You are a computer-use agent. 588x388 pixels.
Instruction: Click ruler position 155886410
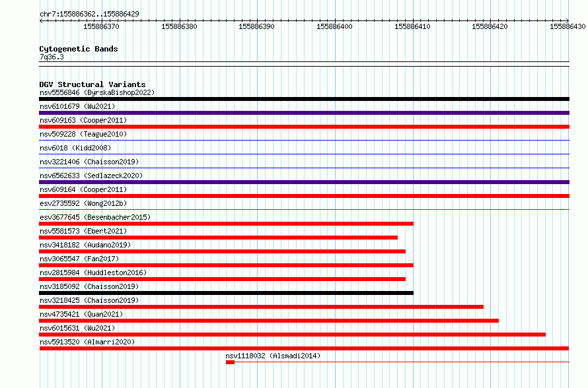[x=412, y=26]
